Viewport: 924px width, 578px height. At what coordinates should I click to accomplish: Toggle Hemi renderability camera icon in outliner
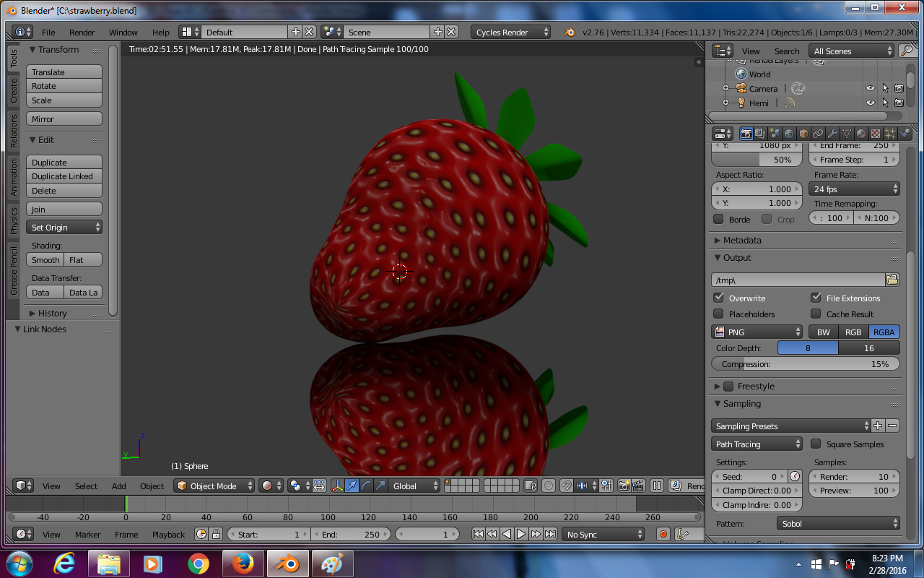click(899, 103)
